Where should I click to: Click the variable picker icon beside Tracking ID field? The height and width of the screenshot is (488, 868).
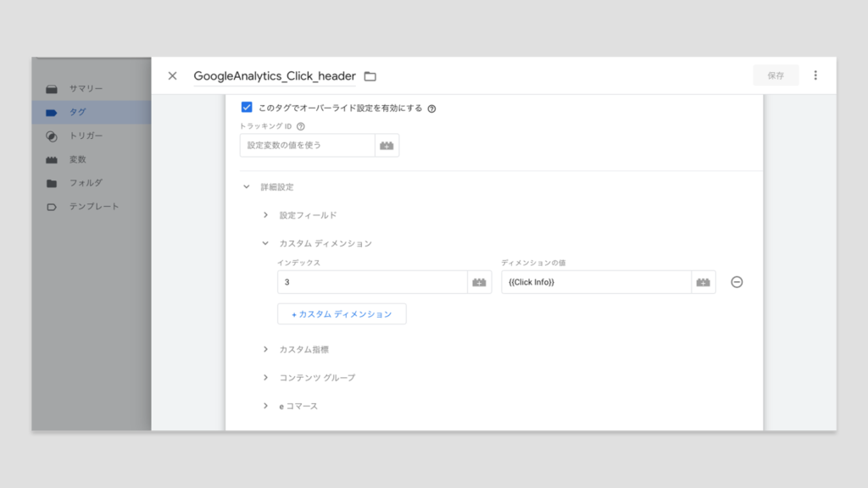387,146
